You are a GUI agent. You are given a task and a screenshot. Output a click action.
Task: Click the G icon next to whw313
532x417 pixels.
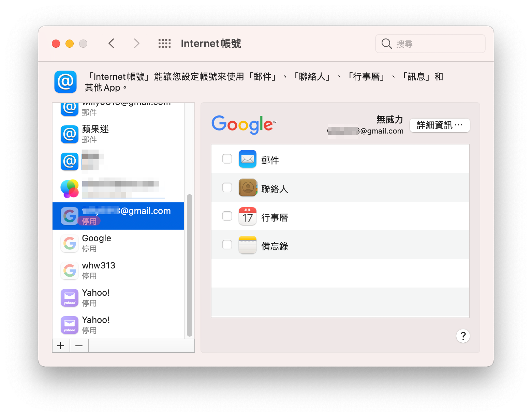point(70,271)
